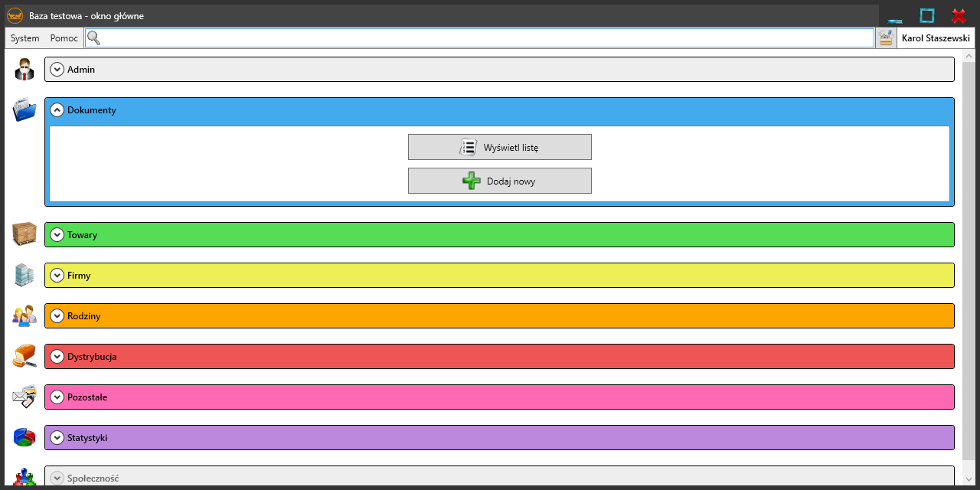Click the application logo in the title bar

tap(15, 15)
